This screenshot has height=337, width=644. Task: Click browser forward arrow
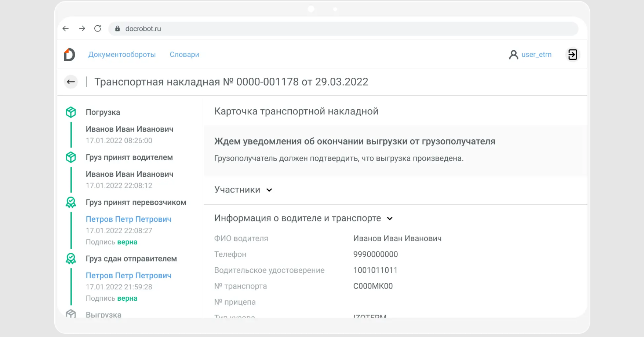(82, 29)
